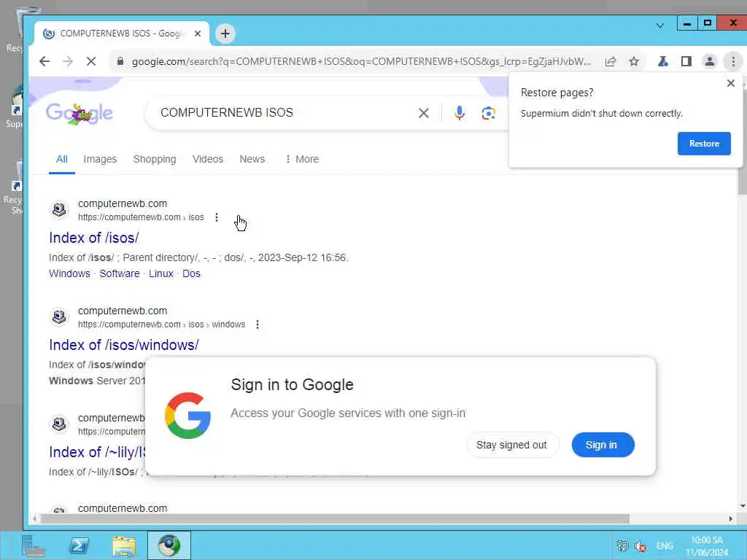747x560 pixels.
Task: Open the Index of /~lily/ result
Action: tap(97, 452)
